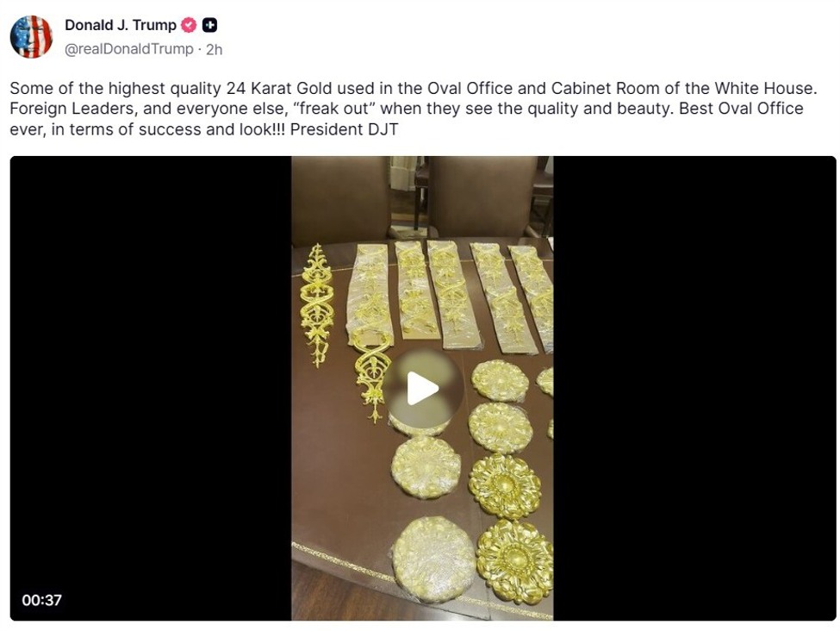Click the unwrapped shiny gold rosette in video

click(x=514, y=561)
